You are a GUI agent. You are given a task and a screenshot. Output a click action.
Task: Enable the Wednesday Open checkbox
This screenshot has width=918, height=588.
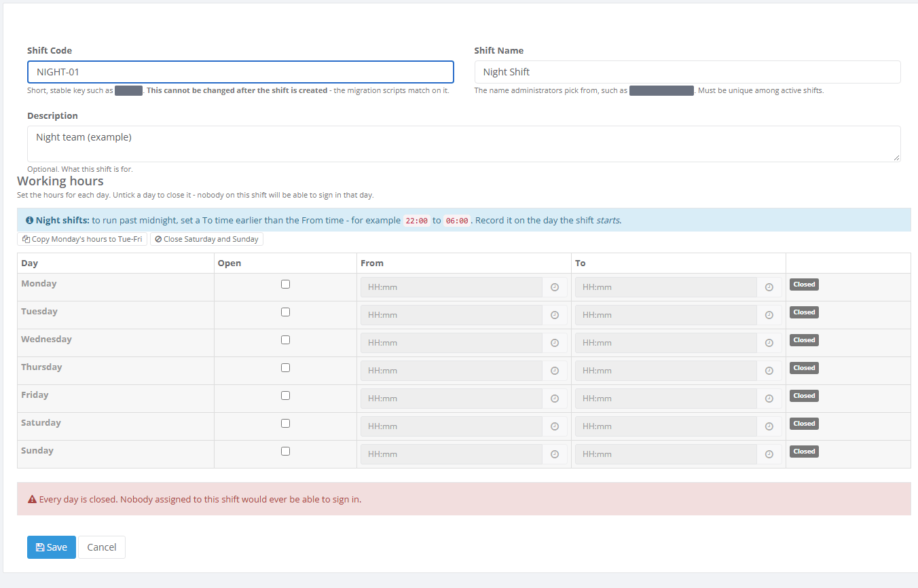click(285, 339)
